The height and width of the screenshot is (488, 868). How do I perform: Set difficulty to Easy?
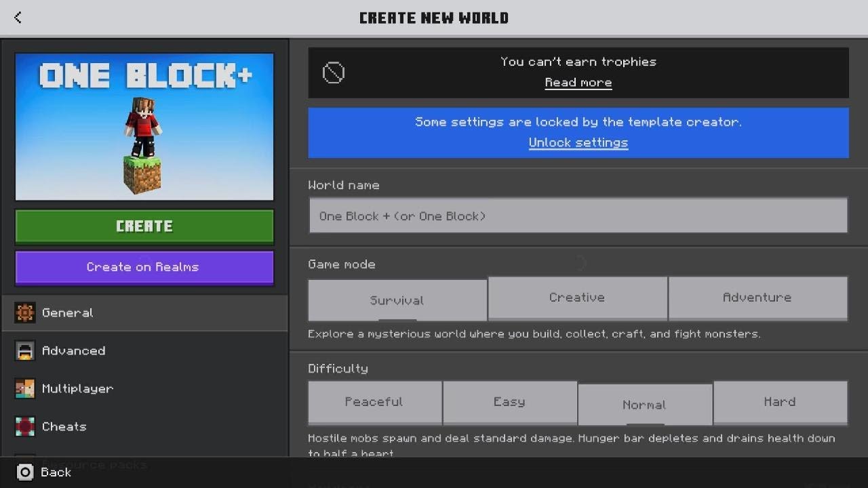[x=510, y=403]
